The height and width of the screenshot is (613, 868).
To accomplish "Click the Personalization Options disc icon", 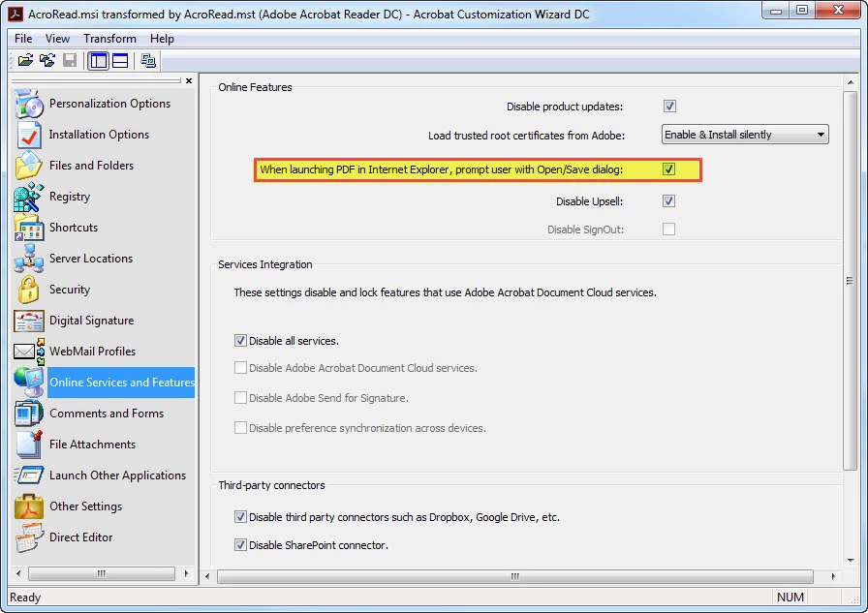I will [x=29, y=104].
